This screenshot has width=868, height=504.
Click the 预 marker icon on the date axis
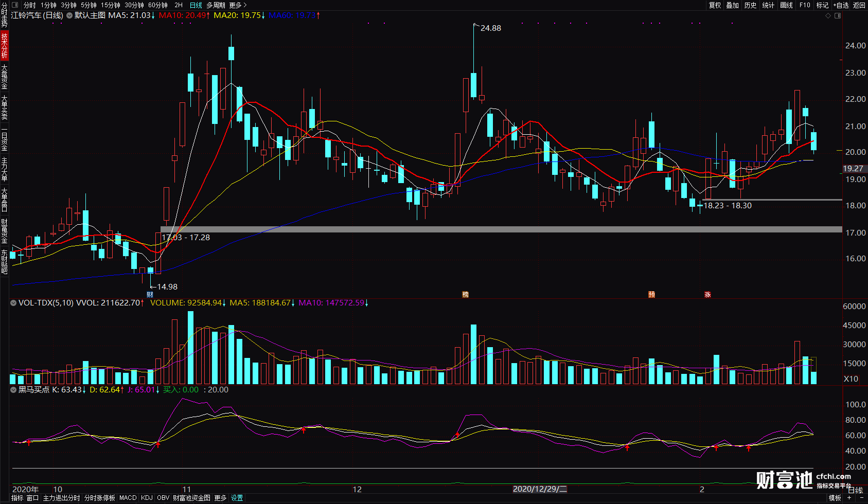click(x=651, y=295)
